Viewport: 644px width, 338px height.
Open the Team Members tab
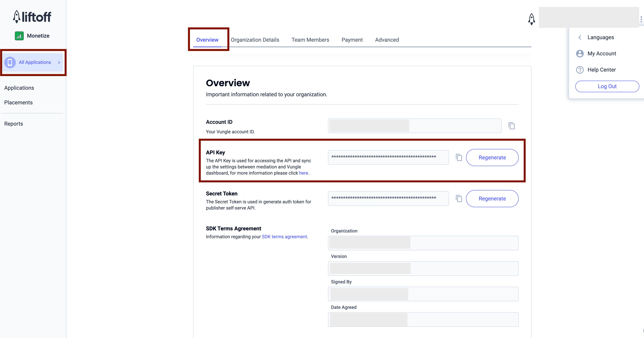310,40
